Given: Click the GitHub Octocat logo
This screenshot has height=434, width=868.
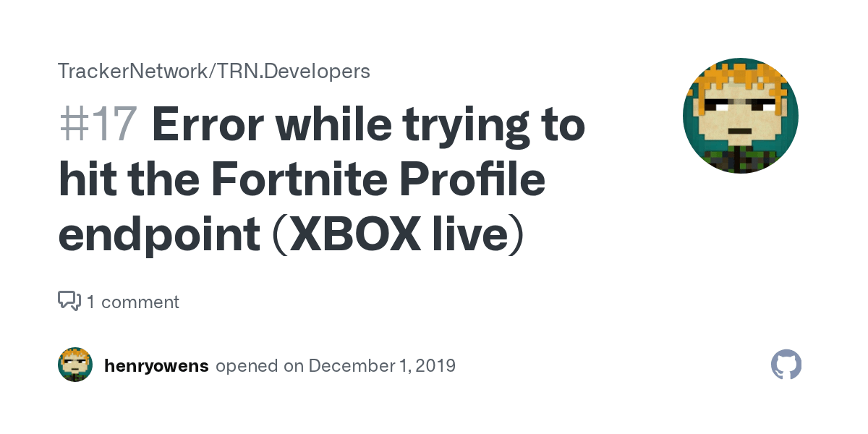Looking at the screenshot, I should (786, 365).
